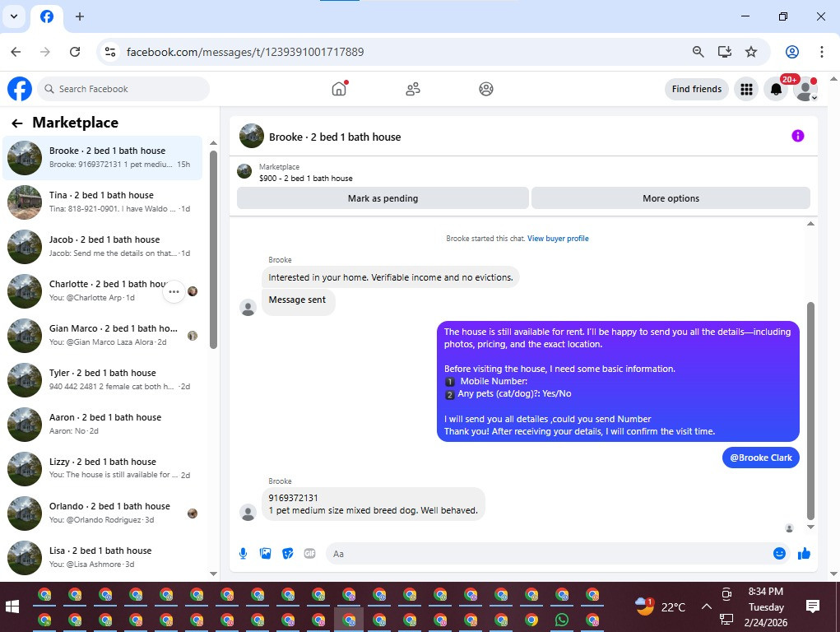Click the browser reload icon

[75, 52]
